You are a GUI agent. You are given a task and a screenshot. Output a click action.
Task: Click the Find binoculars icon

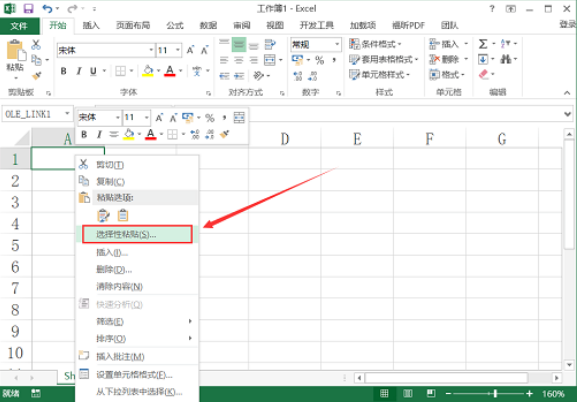coord(506,59)
